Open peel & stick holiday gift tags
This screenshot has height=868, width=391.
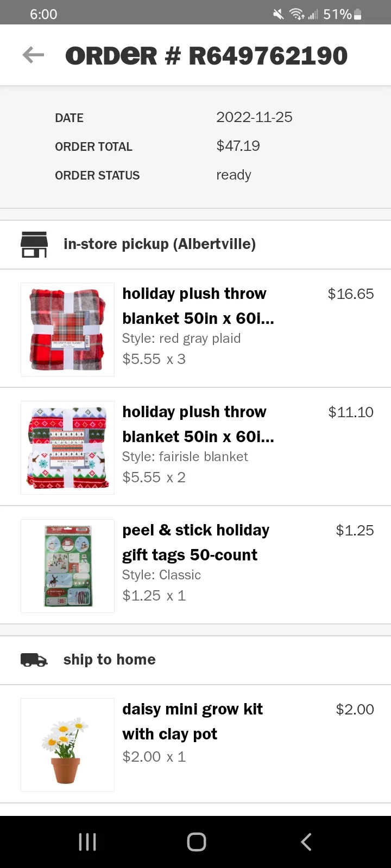[195, 542]
